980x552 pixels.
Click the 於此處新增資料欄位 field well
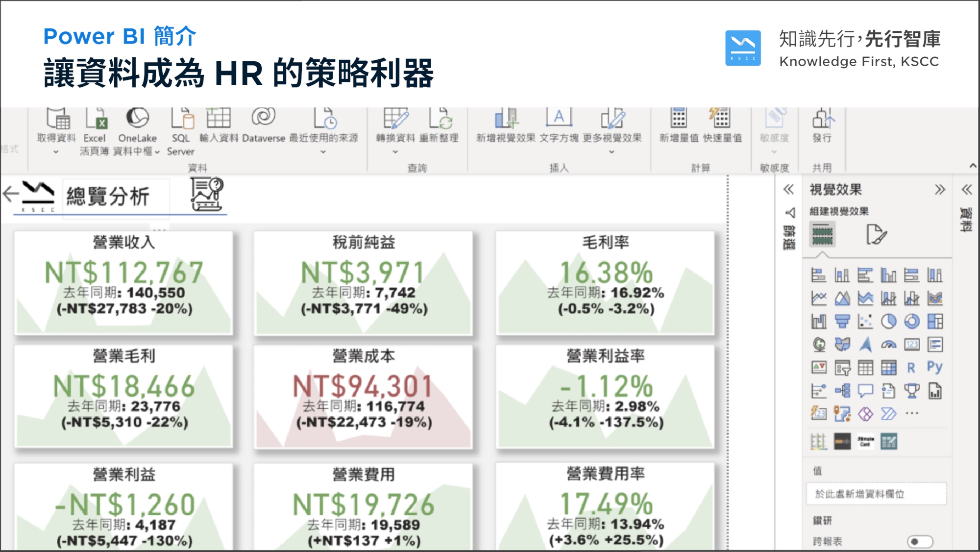(876, 494)
